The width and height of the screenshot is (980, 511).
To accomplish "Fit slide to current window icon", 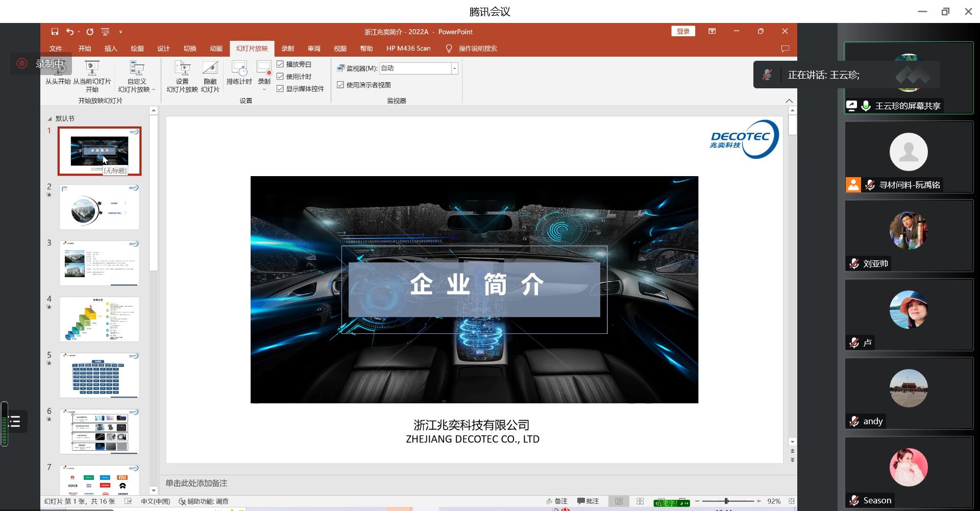I will coord(791,501).
